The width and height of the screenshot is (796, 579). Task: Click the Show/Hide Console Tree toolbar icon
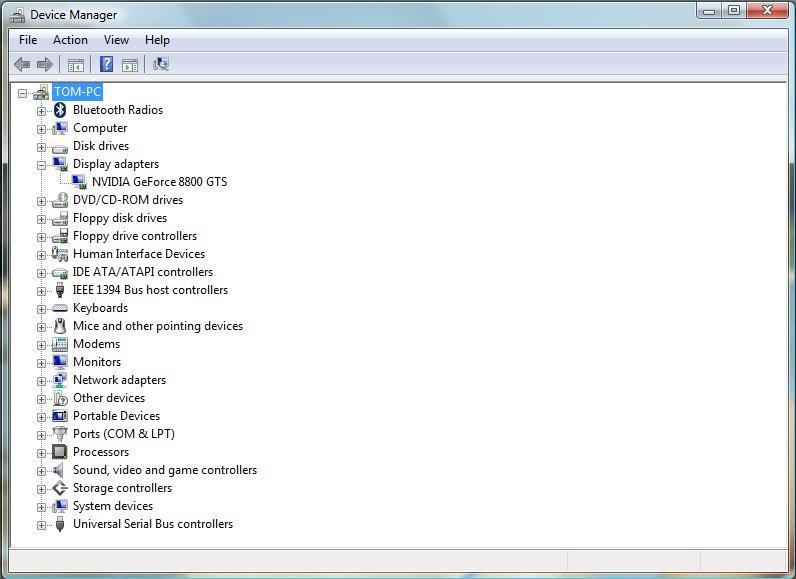tap(75, 65)
